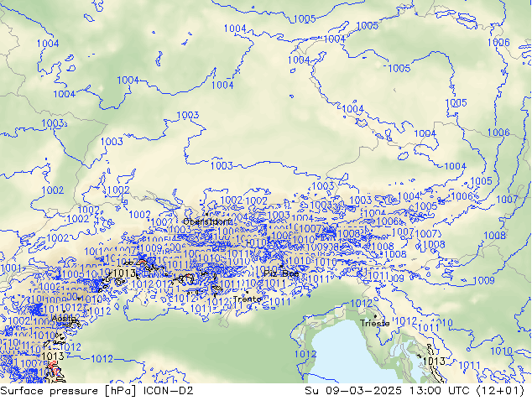
Task: Select the 13:00 UTC time text
Action: [x=440, y=391]
